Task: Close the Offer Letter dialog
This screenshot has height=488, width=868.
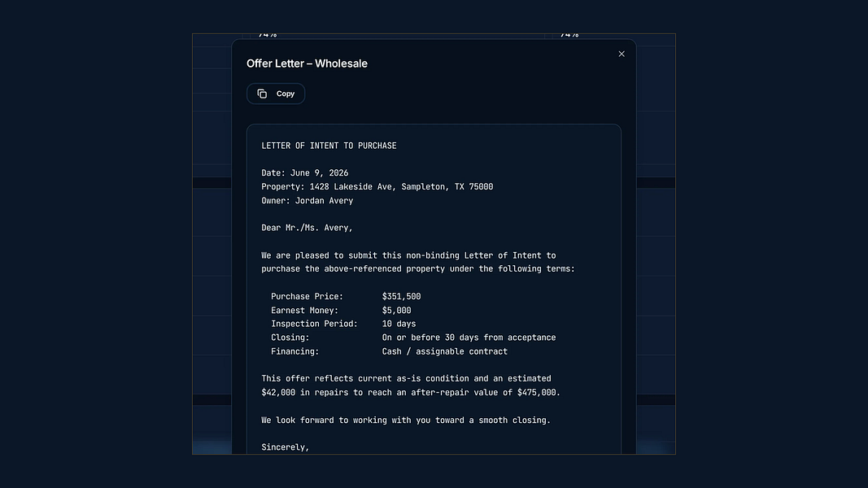Action: (622, 54)
